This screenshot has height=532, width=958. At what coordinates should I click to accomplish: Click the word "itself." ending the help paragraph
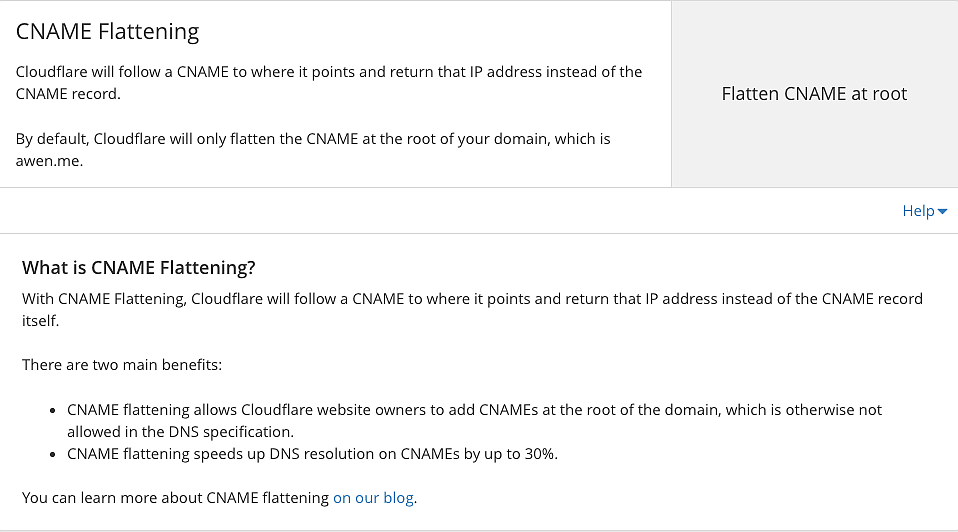pyautogui.click(x=40, y=322)
